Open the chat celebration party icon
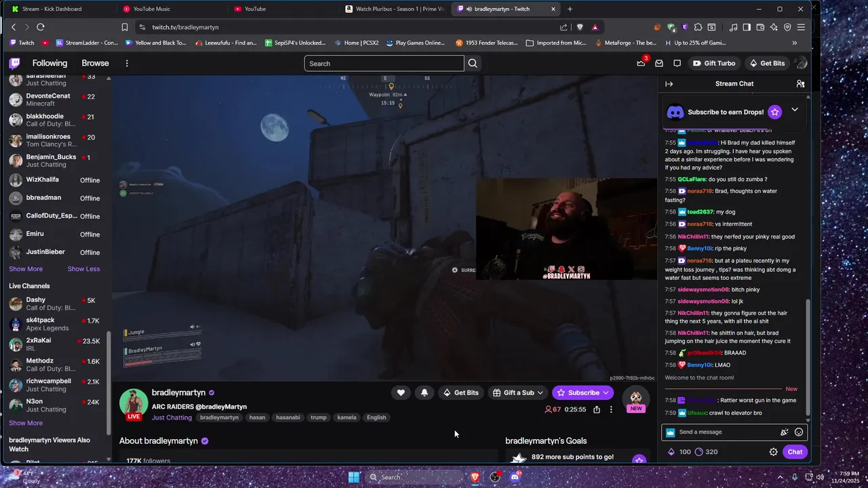The height and width of the screenshot is (488, 868). point(785,432)
